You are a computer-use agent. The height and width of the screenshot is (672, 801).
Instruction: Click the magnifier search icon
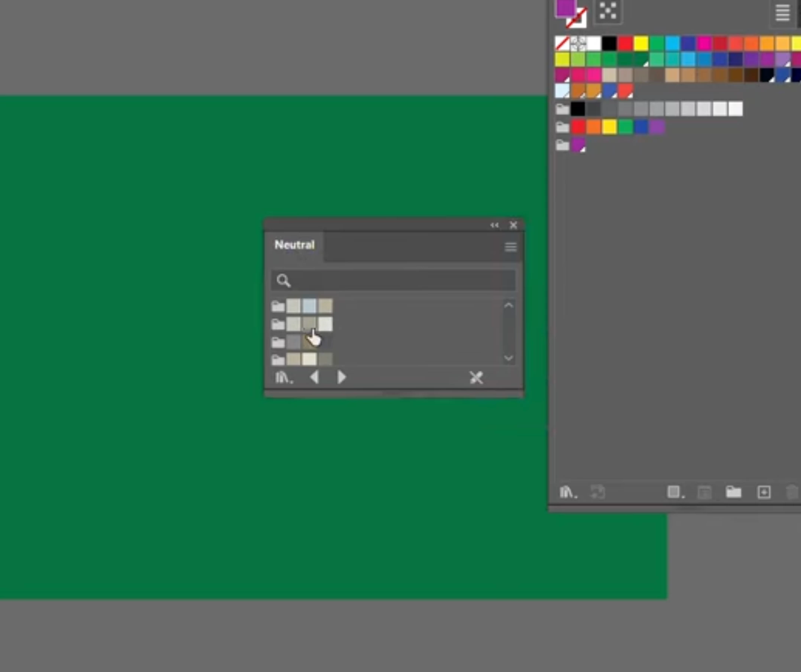[283, 281]
